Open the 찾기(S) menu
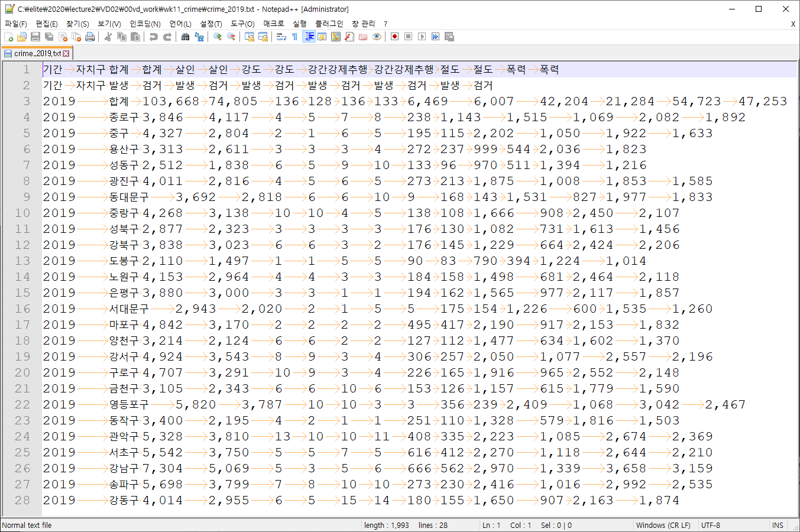 click(77, 24)
